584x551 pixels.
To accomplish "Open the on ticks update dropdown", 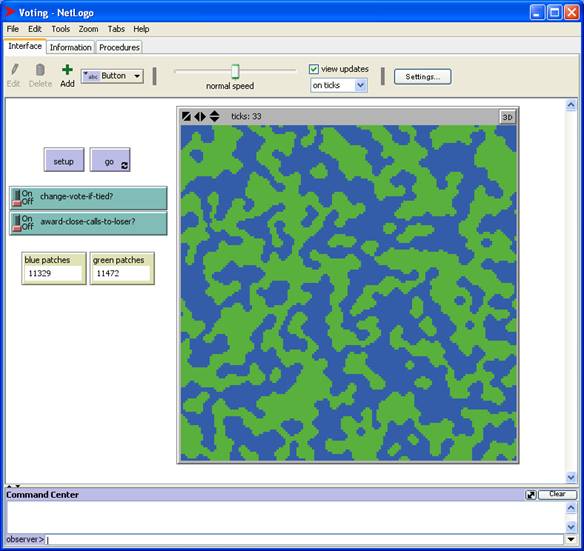I will tap(339, 85).
